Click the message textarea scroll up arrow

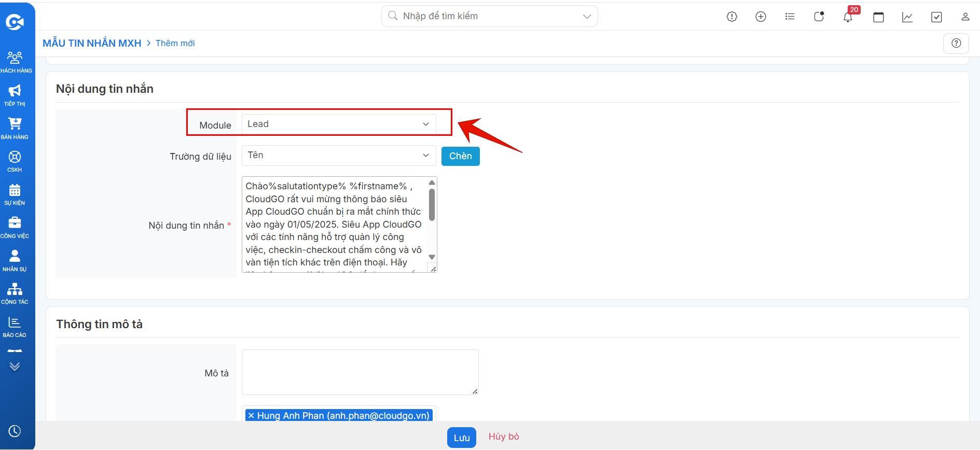tap(432, 182)
